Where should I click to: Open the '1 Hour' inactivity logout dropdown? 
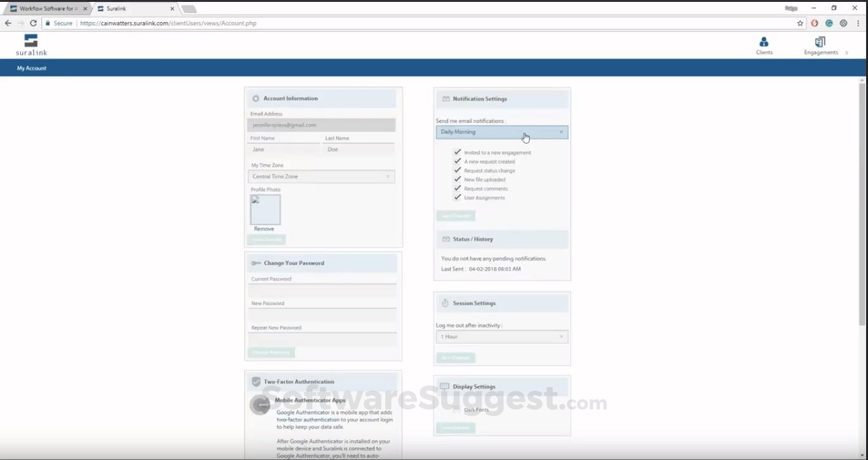click(x=501, y=336)
